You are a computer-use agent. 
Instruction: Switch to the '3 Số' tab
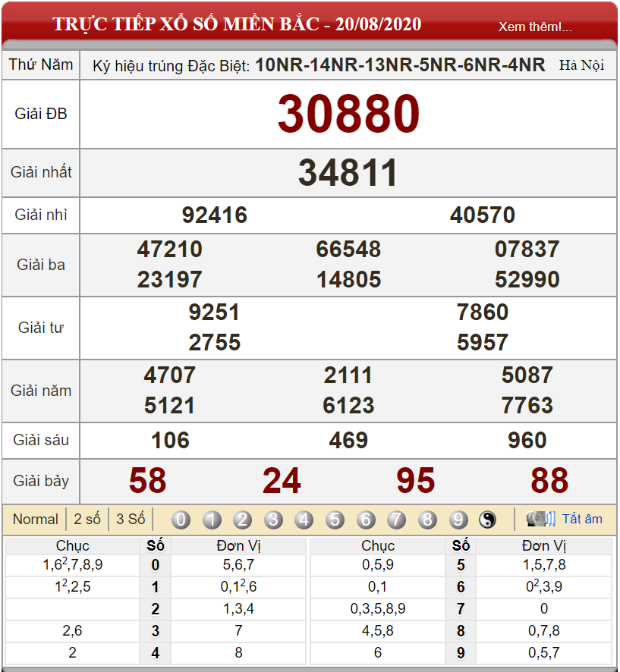pos(131,519)
